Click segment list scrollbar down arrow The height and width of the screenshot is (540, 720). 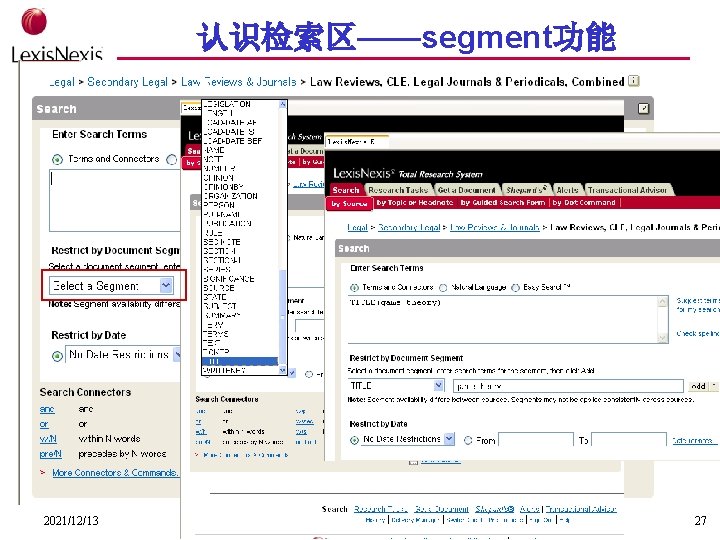point(282,370)
